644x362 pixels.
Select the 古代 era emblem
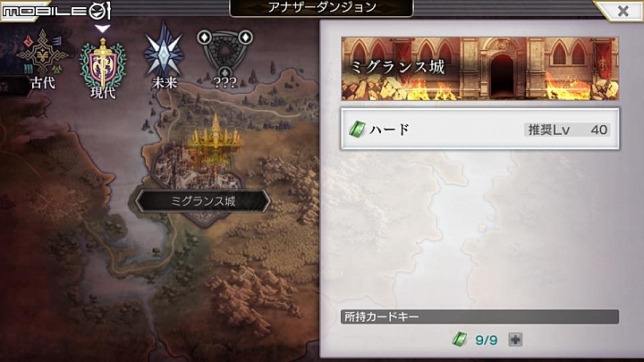(42, 58)
